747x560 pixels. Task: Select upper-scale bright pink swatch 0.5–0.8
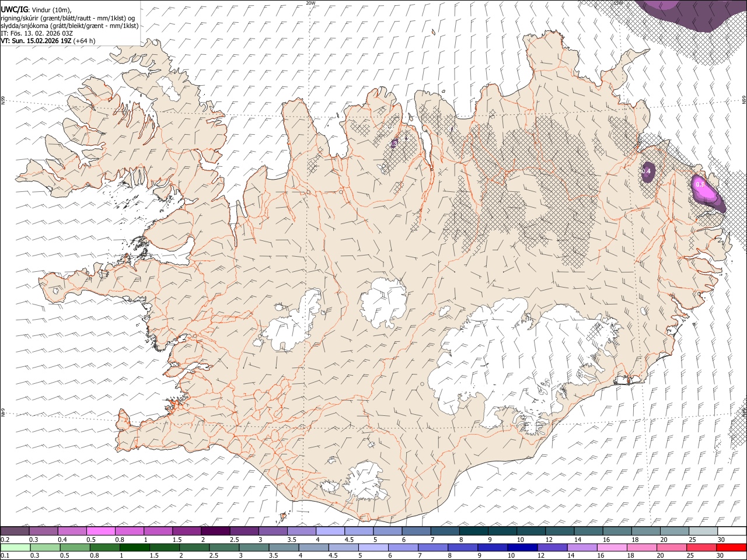pyautogui.click(x=100, y=531)
